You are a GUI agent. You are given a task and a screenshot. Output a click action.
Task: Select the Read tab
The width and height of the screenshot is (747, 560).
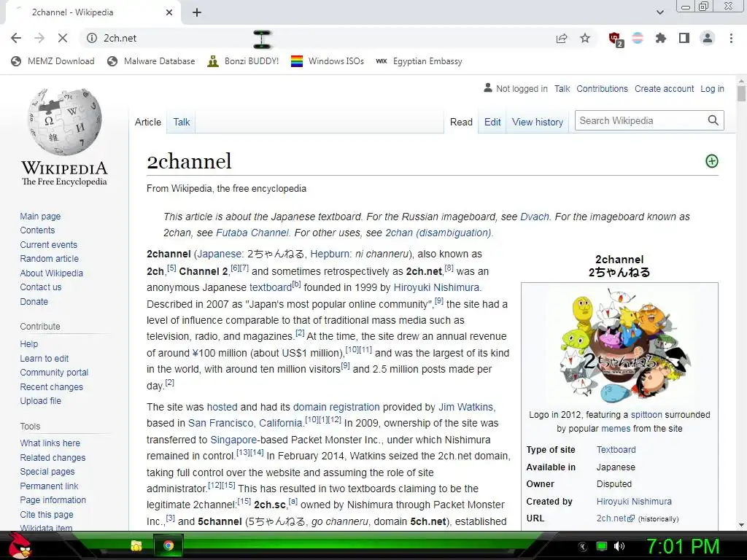461,122
